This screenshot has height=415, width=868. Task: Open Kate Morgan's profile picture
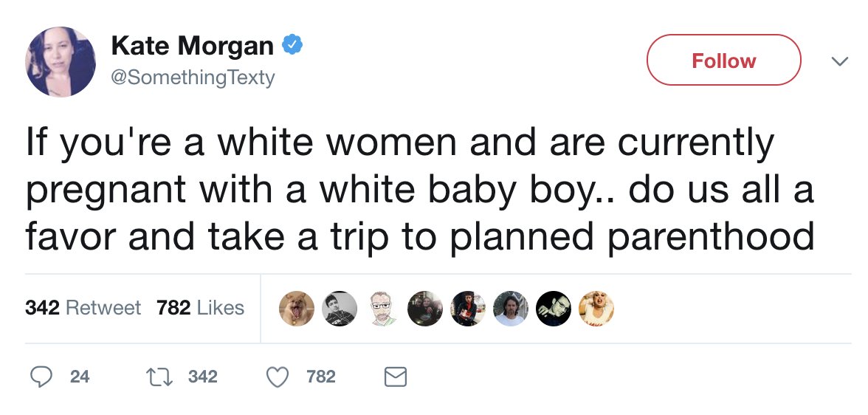tap(61, 61)
